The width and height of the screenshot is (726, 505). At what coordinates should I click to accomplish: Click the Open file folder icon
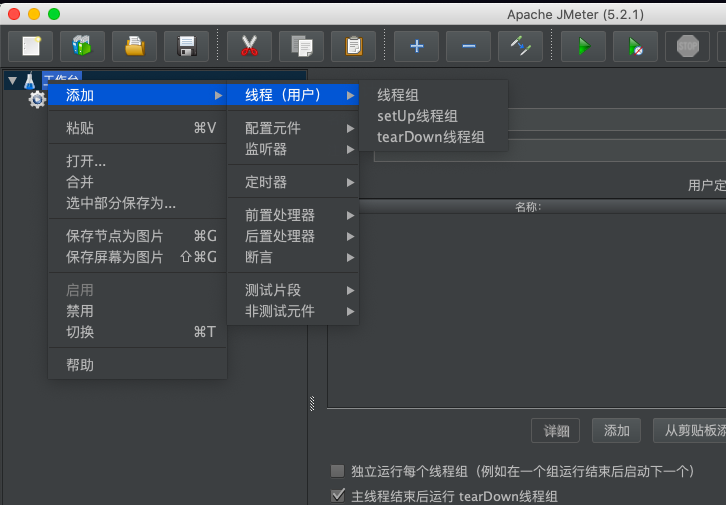coord(134,46)
